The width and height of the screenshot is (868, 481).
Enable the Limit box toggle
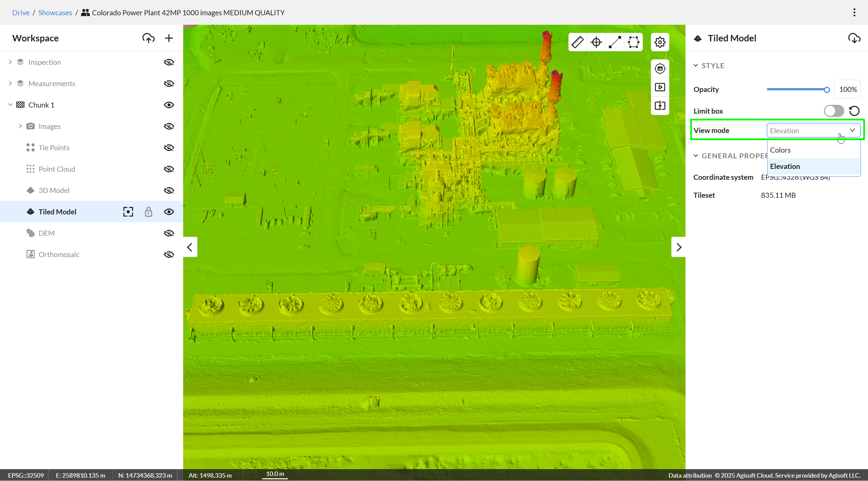(x=833, y=111)
